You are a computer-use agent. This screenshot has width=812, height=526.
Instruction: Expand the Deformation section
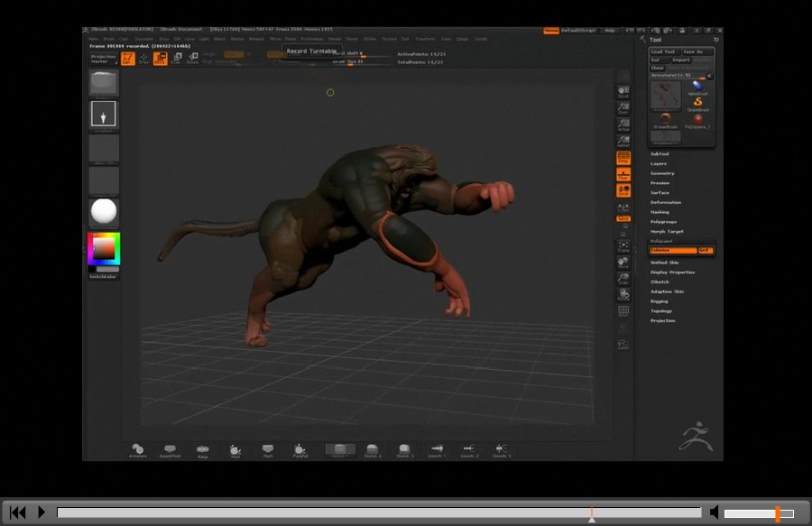pos(666,202)
